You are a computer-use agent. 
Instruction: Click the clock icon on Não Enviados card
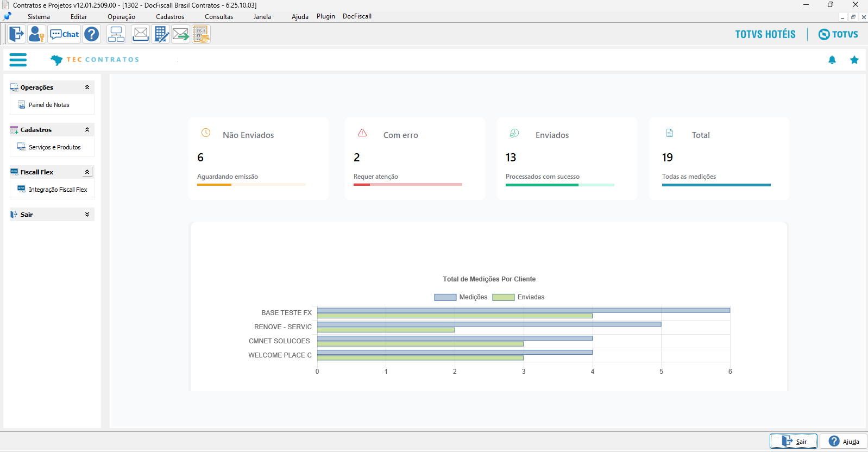(x=206, y=133)
